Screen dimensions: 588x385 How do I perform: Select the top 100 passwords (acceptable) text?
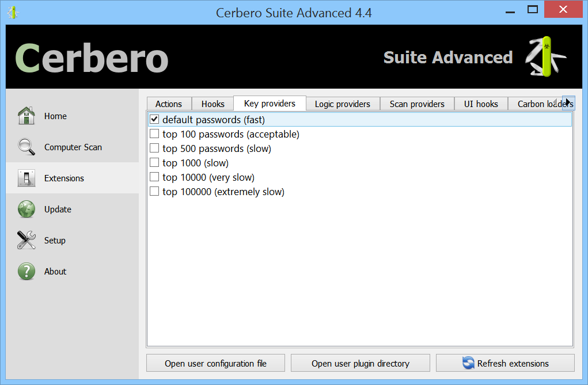click(x=231, y=134)
